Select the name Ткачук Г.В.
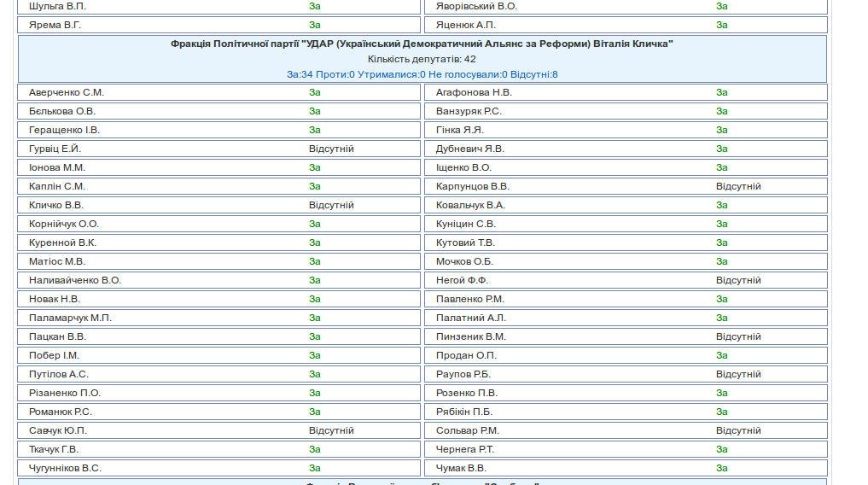 [54, 450]
